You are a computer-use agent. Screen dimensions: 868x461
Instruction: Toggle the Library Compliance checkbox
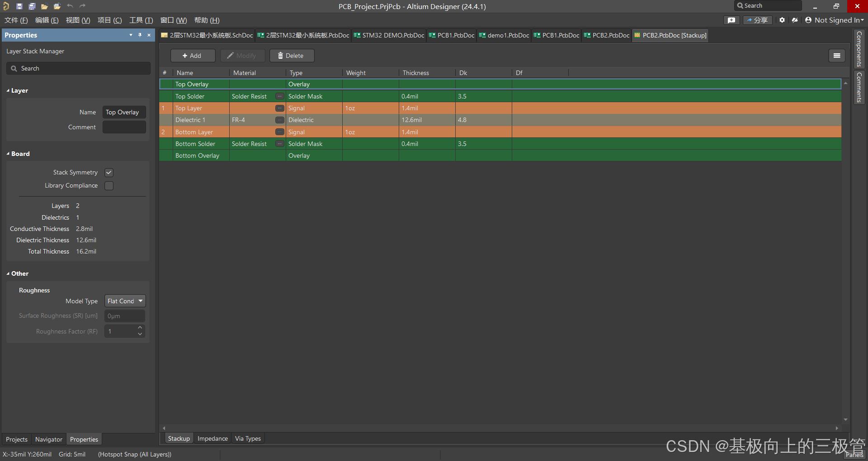point(109,186)
